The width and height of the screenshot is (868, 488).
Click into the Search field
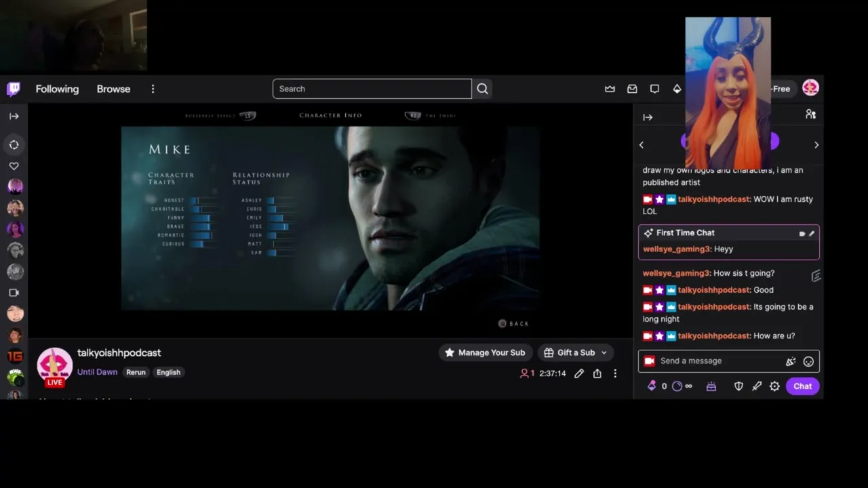372,89
